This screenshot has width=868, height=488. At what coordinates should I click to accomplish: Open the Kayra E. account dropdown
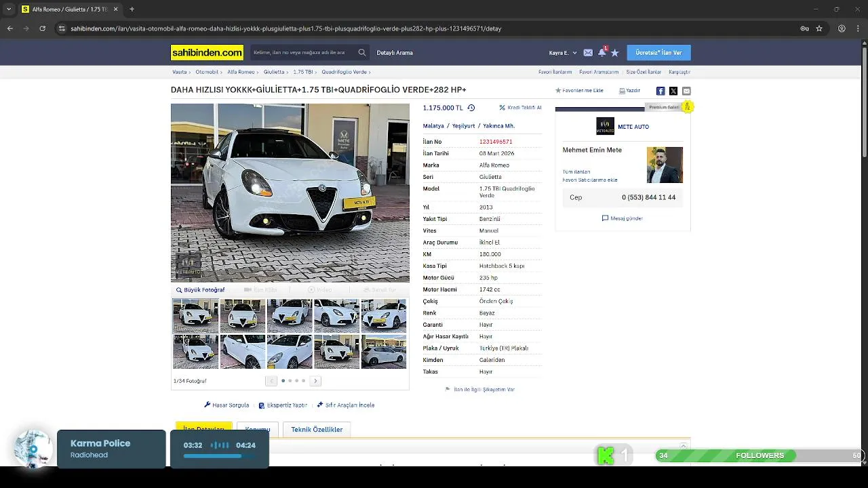(563, 53)
